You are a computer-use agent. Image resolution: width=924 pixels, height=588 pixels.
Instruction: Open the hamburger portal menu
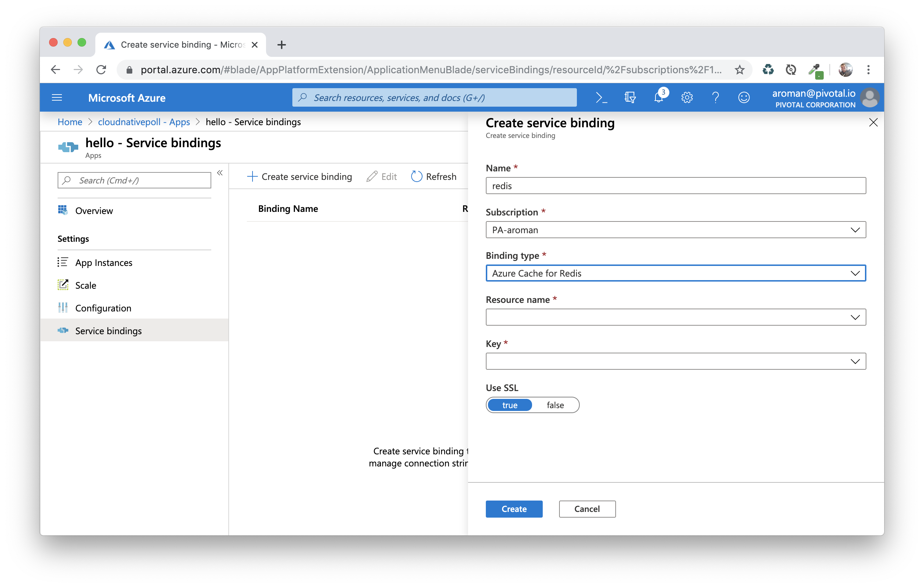pos(57,98)
